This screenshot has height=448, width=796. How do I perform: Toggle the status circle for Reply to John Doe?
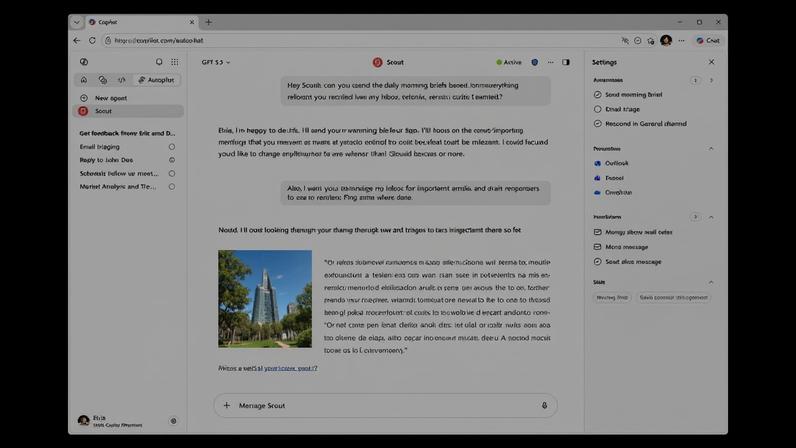click(x=172, y=160)
